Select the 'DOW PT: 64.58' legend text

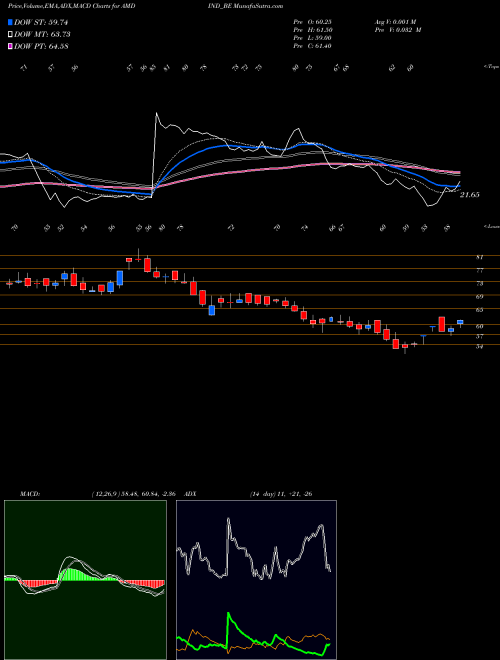(x=41, y=46)
